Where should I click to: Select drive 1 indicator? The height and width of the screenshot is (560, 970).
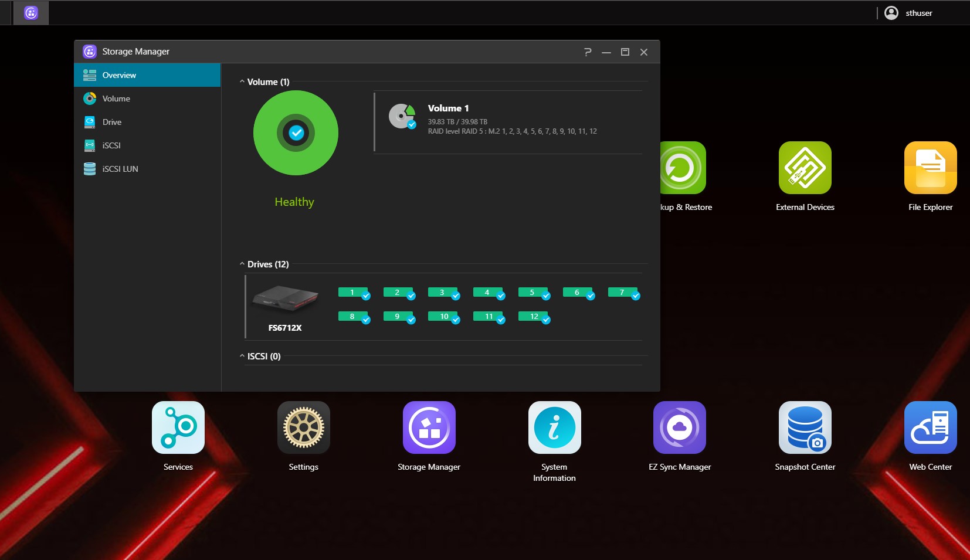click(354, 293)
